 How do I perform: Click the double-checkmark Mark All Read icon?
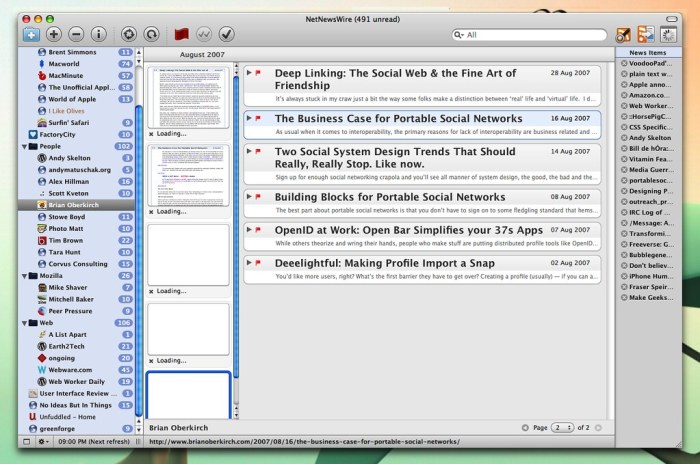(204, 34)
